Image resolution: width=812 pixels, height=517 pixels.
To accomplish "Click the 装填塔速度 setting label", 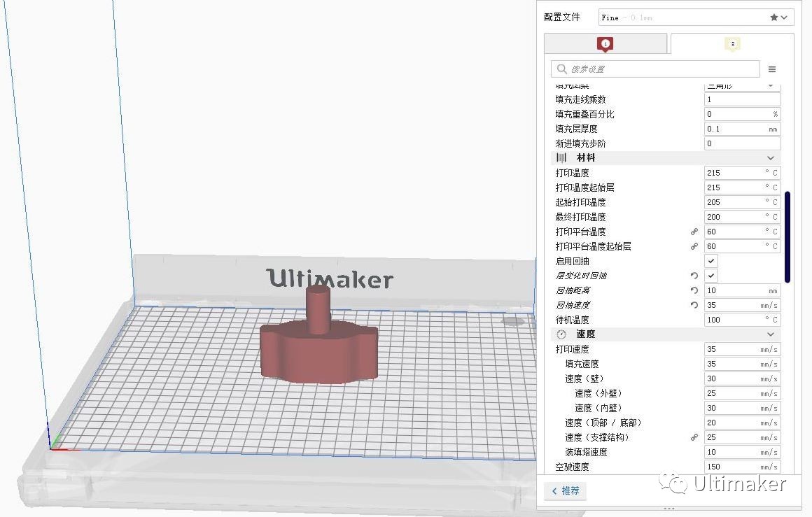I will point(586,453).
